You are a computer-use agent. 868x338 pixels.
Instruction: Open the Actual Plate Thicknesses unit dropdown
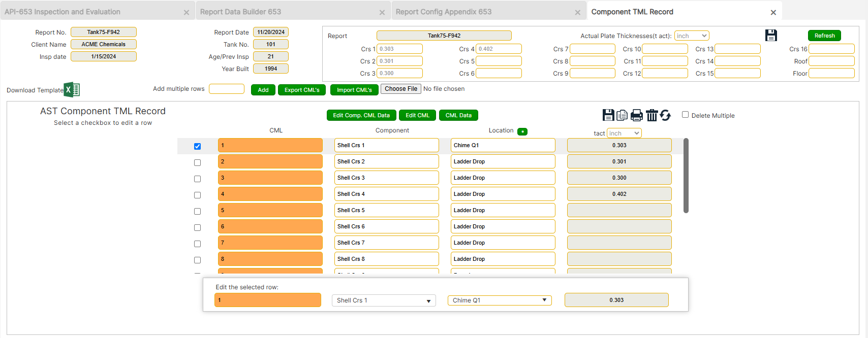[691, 36]
